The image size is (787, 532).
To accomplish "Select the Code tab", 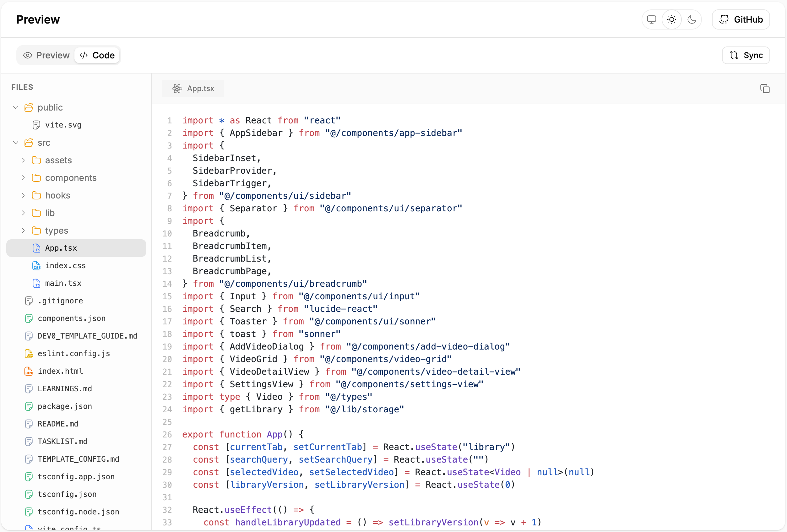I will click(98, 55).
